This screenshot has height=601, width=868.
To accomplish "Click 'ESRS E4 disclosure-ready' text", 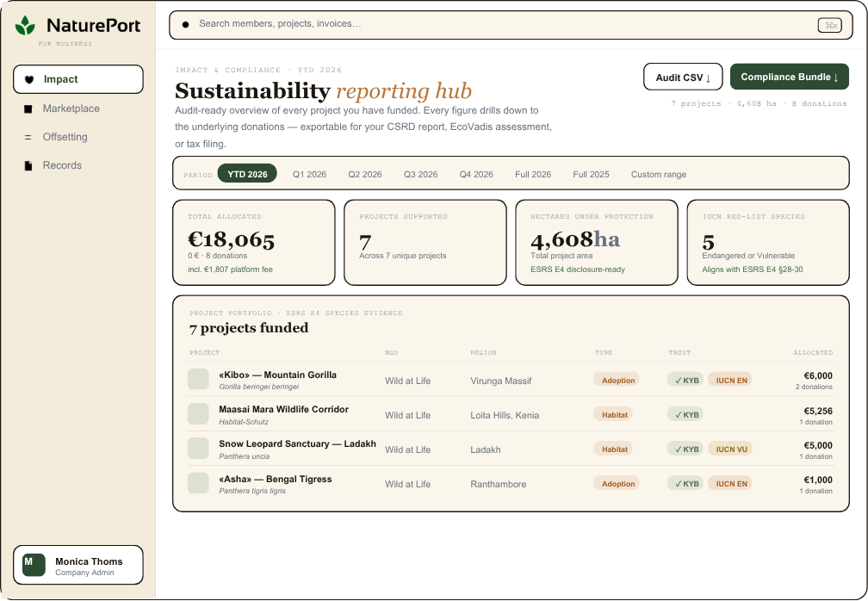I will (577, 270).
